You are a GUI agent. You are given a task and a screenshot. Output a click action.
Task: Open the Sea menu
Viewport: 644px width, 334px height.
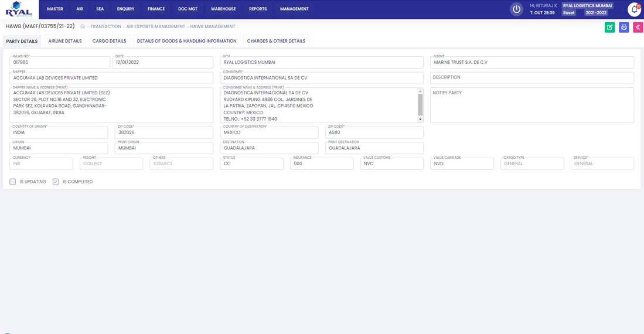(100, 9)
